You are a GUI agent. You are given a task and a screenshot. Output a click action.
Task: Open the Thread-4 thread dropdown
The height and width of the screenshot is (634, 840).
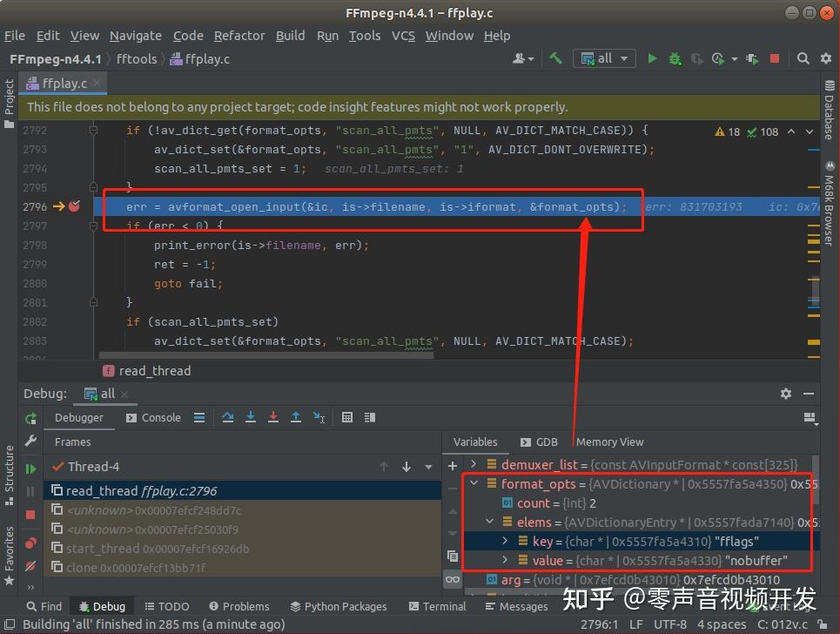pyautogui.click(x=428, y=467)
